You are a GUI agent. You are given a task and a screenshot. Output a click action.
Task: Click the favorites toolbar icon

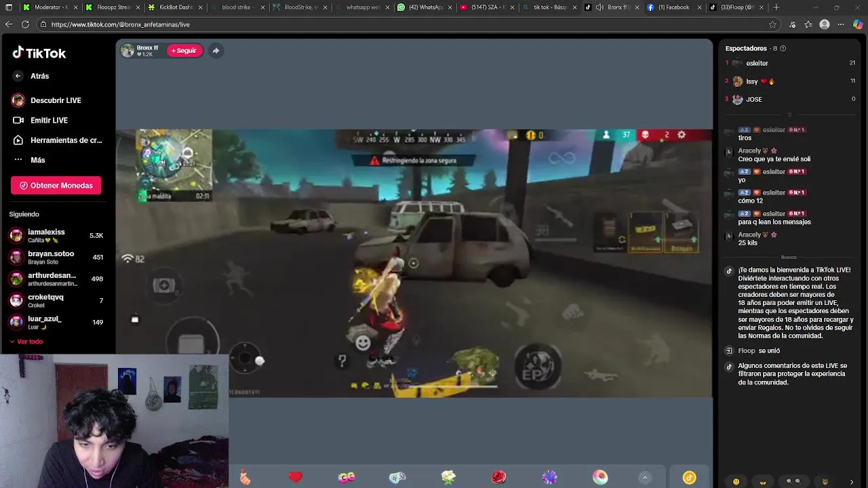808,24
